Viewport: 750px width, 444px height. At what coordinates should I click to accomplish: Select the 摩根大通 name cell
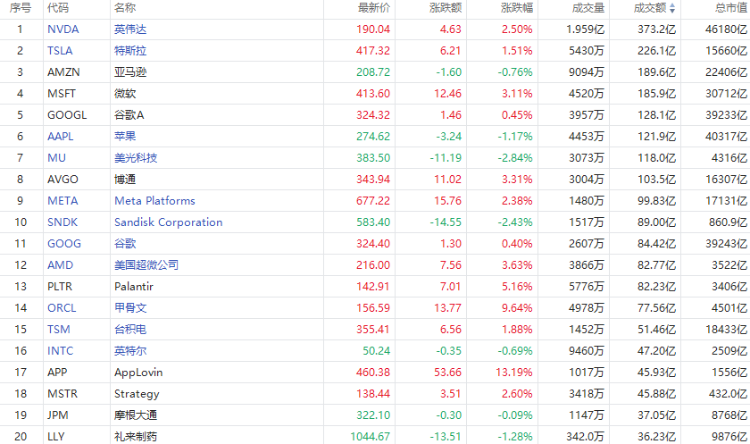[136, 415]
